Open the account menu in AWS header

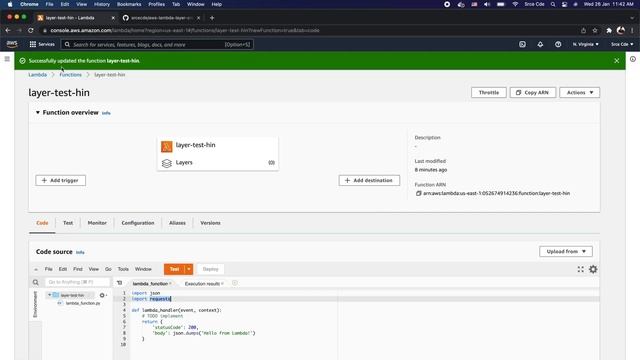622,44
